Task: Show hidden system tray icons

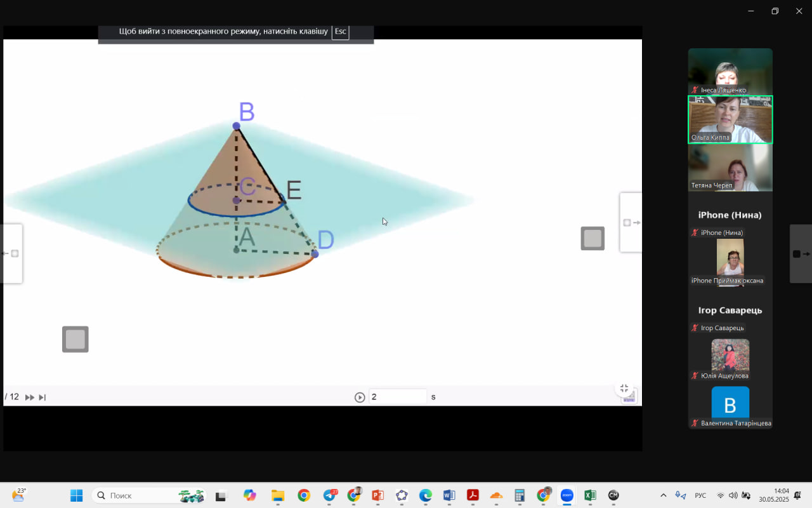Action: pos(664,495)
